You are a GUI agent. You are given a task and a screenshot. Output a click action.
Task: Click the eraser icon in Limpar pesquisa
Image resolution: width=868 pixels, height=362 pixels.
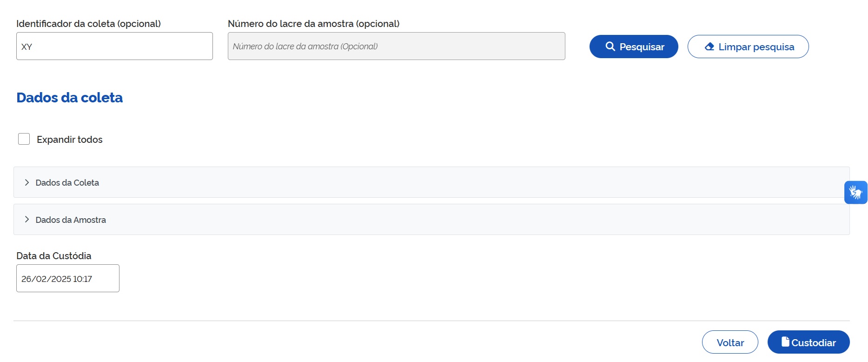[709, 47]
